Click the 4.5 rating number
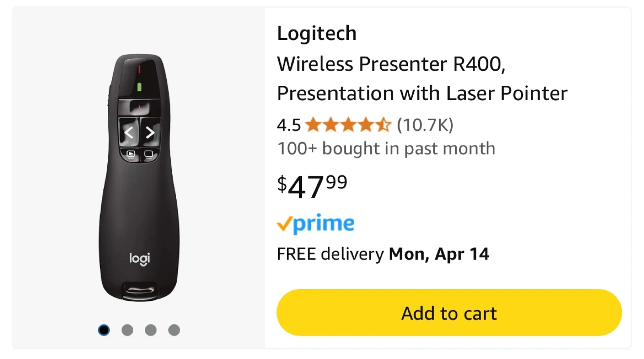The width and height of the screenshot is (644, 359). [289, 125]
